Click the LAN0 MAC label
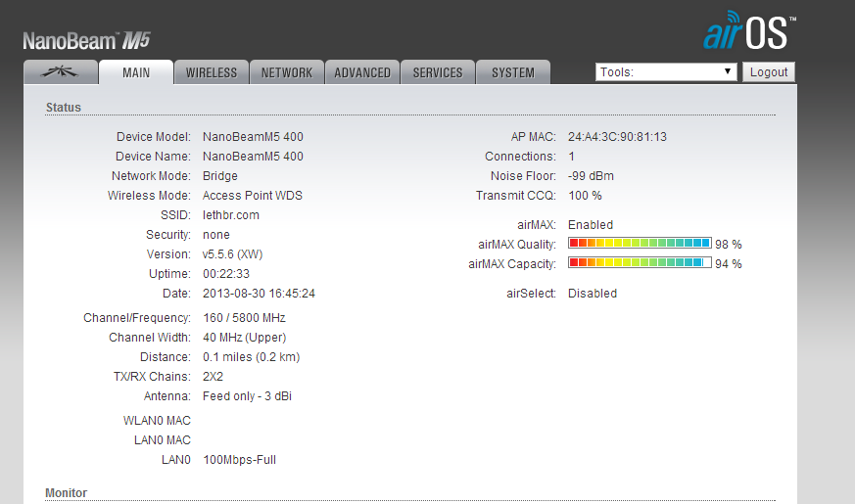Viewport: 855px width, 504px height. coord(163,440)
